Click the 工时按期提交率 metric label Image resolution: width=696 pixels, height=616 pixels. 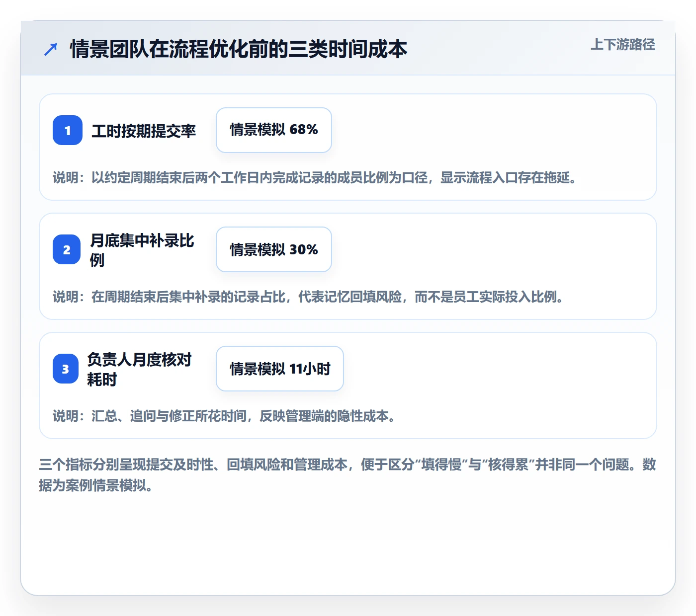(x=144, y=131)
